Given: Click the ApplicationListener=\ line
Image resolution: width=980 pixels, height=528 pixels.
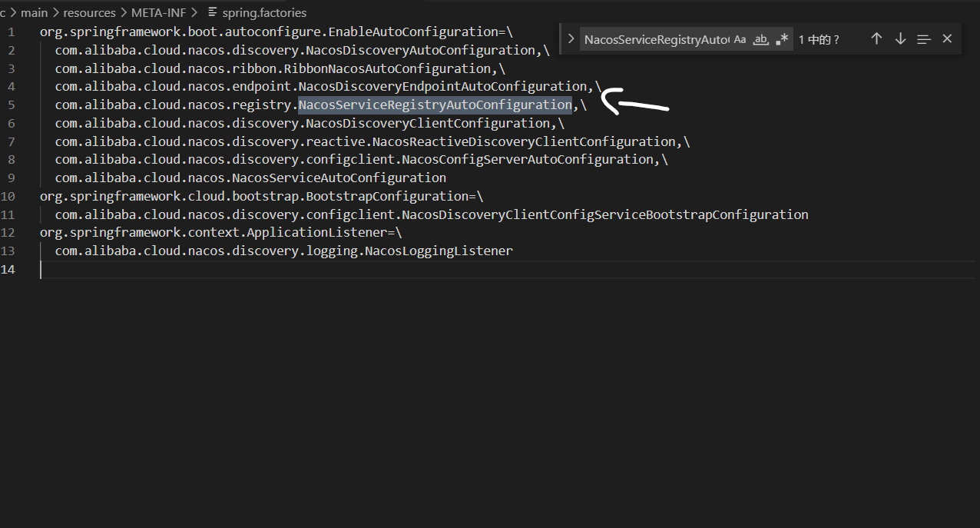Looking at the screenshot, I should 221,232.
